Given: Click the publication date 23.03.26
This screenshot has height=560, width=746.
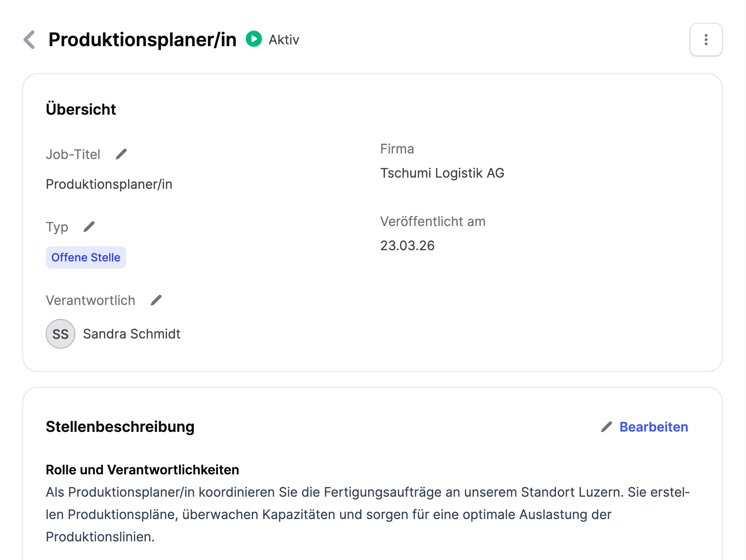Looking at the screenshot, I should point(407,245).
